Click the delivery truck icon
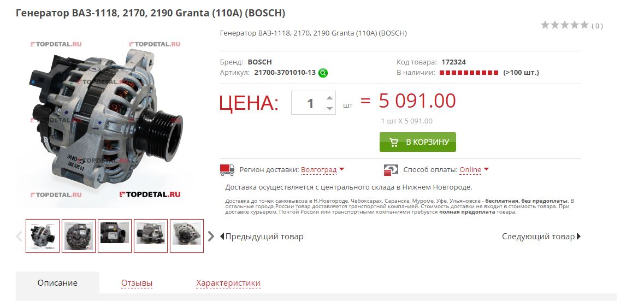Viewport: 644px width, 301px height. (x=227, y=170)
